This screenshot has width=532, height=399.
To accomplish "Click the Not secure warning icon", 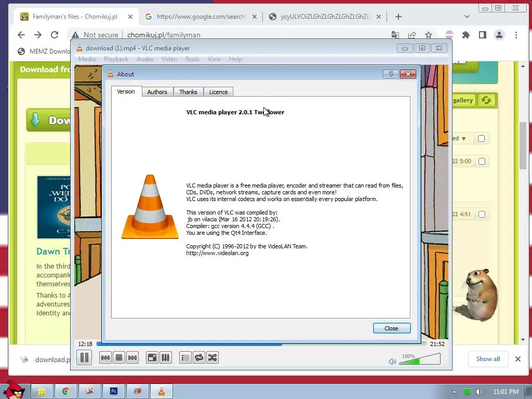I will pyautogui.click(x=75, y=35).
